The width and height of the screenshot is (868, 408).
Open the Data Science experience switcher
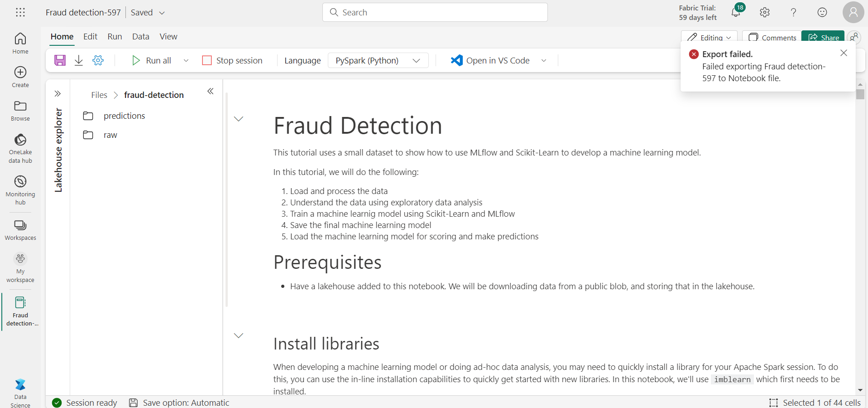(20, 390)
